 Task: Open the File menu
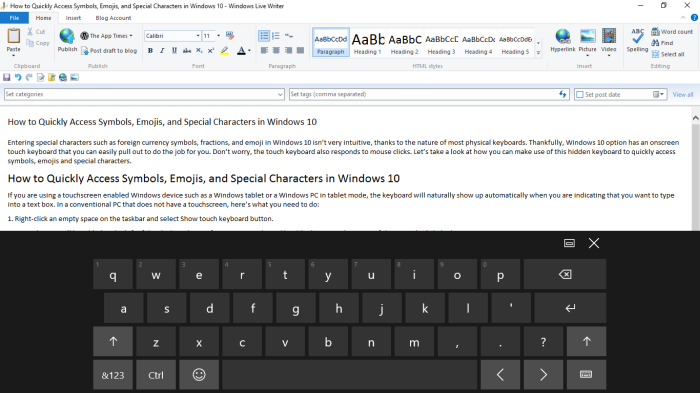tap(14, 18)
